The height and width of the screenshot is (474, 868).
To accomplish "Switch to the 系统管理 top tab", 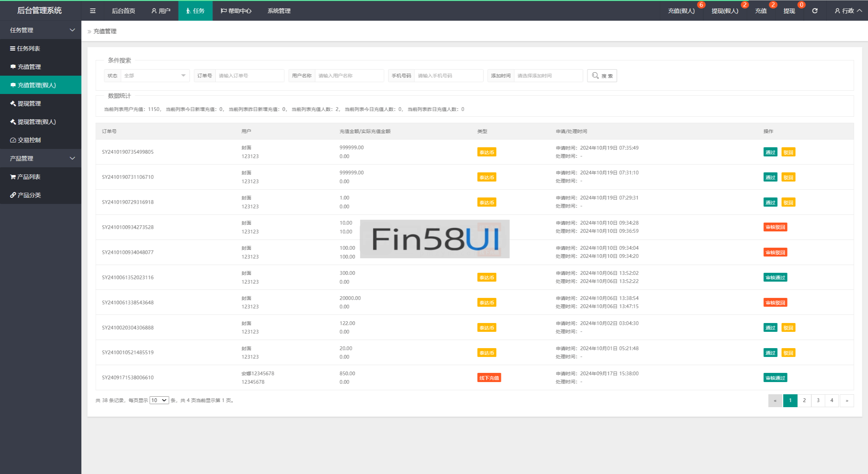I will (x=279, y=11).
